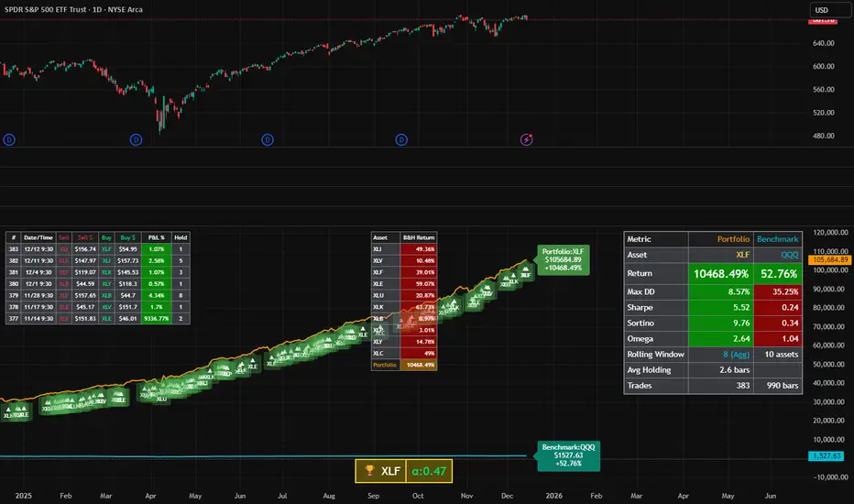Click the -10,000.00 scale label
Screen dimensions: 854x504
[830, 477]
